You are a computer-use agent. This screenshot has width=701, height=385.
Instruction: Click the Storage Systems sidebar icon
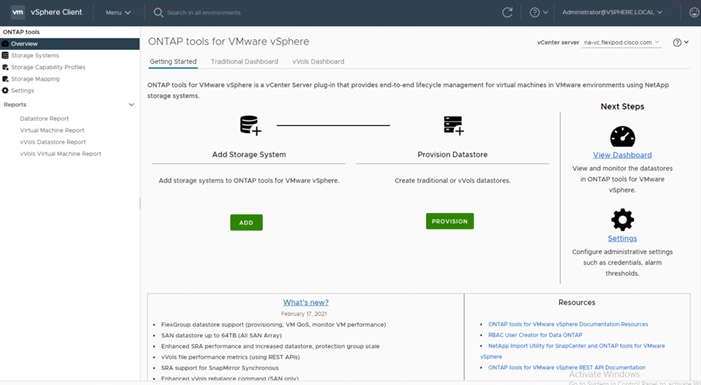tap(5, 55)
